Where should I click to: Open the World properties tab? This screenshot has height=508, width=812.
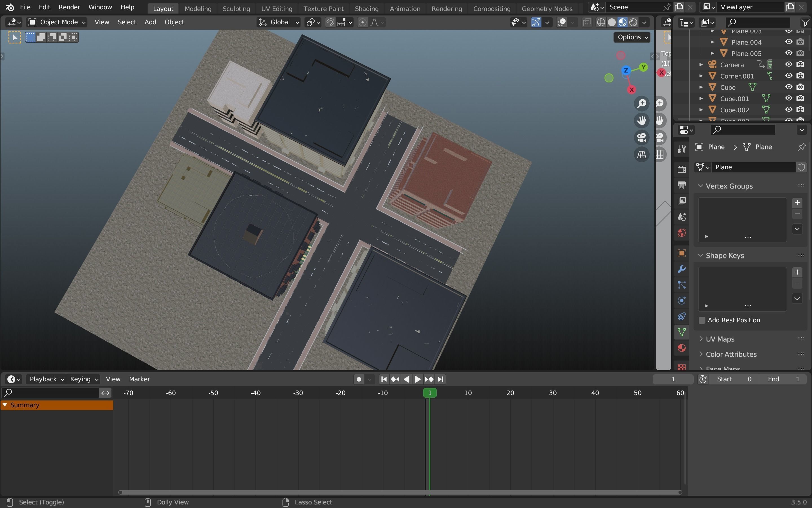click(681, 233)
